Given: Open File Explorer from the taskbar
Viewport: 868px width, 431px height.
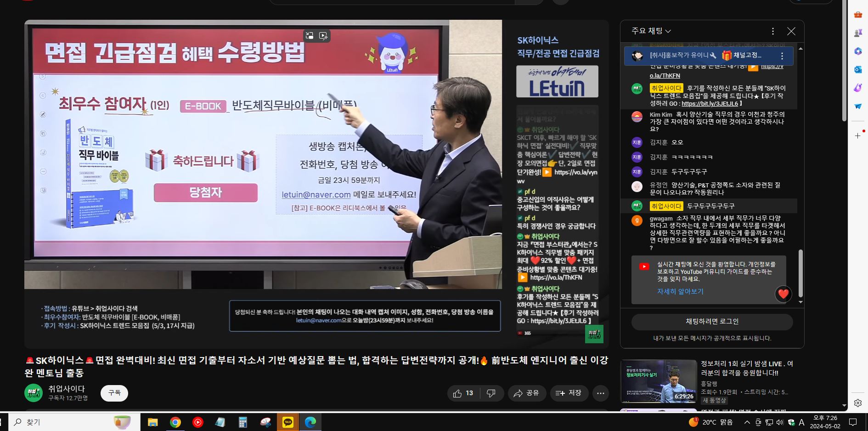Looking at the screenshot, I should 152,422.
